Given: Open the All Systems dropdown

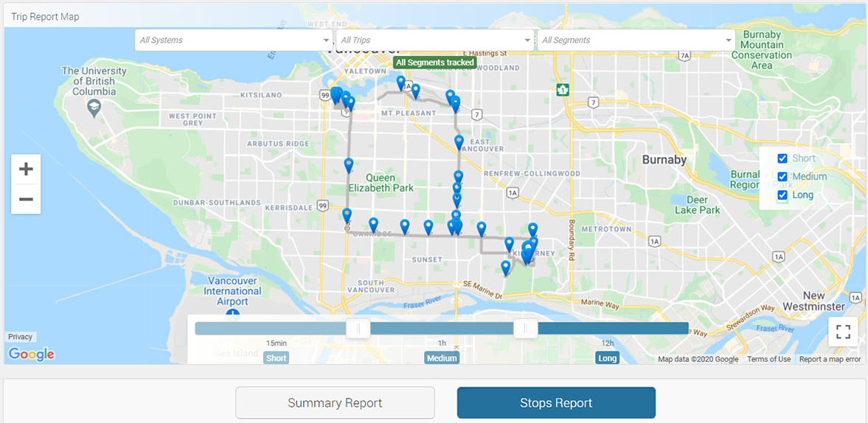Looking at the screenshot, I should tap(234, 41).
